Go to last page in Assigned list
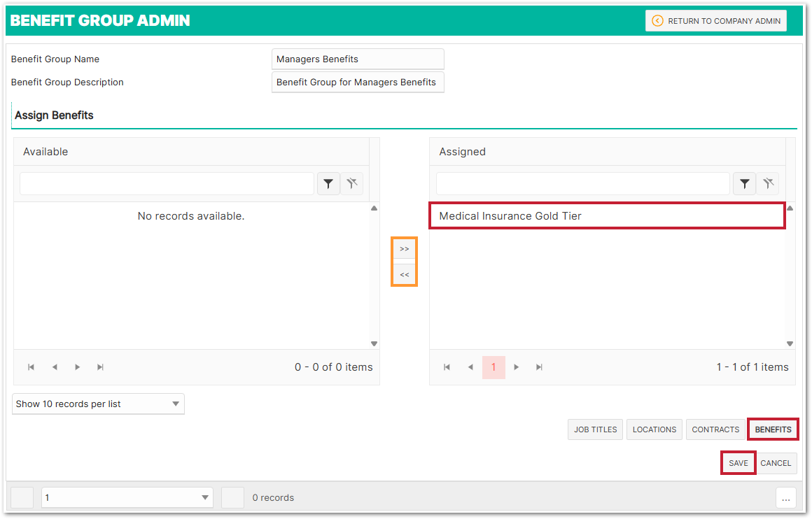Screen dimensions: 812x519 (539, 367)
